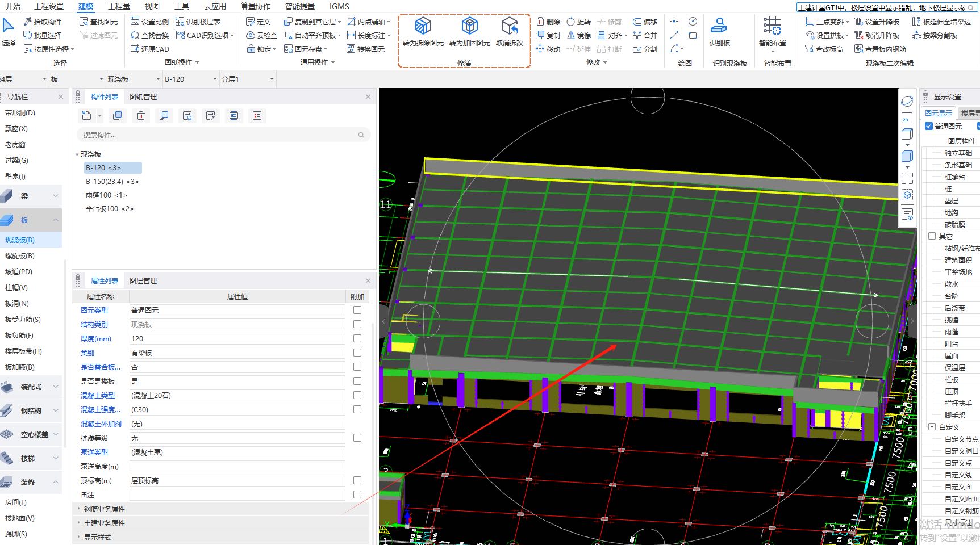This screenshot has width=980, height=545.
Task: Check the 附加 box for 类别
Action: point(357,353)
